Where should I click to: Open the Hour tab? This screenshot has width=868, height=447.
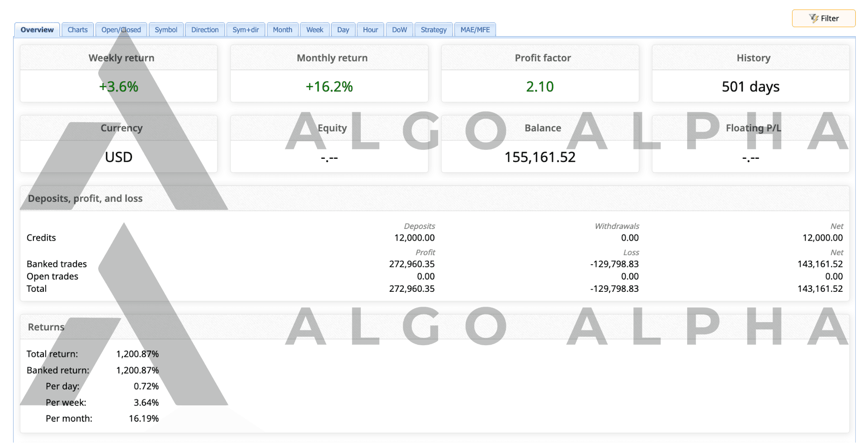pyautogui.click(x=370, y=30)
